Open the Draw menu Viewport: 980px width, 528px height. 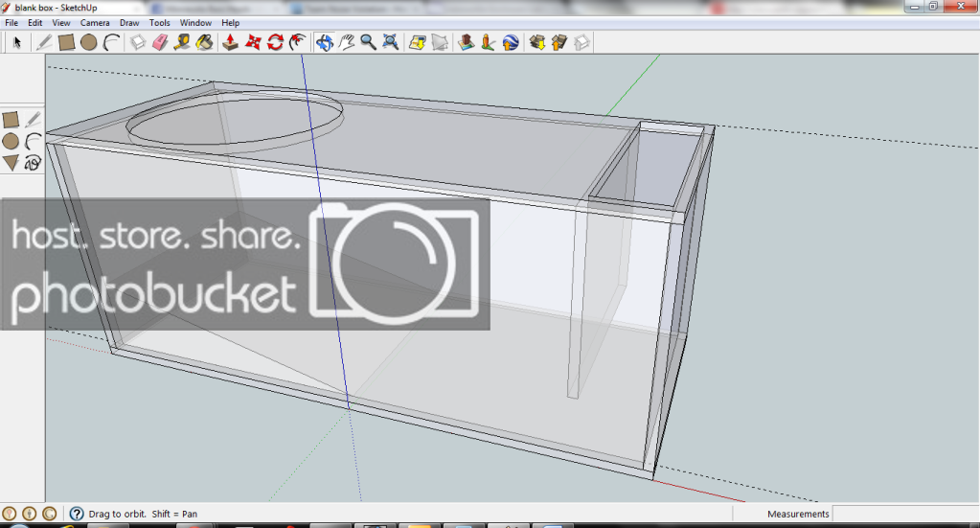click(129, 22)
